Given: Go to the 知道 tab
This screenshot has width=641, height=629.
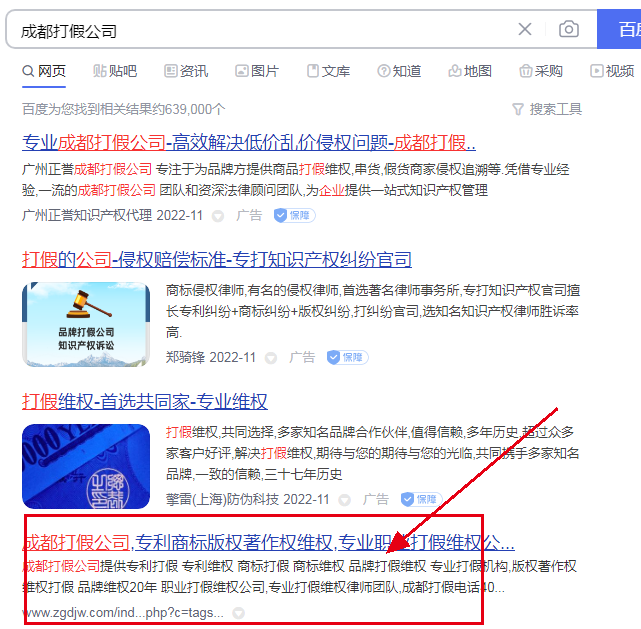Looking at the screenshot, I should (x=399, y=71).
